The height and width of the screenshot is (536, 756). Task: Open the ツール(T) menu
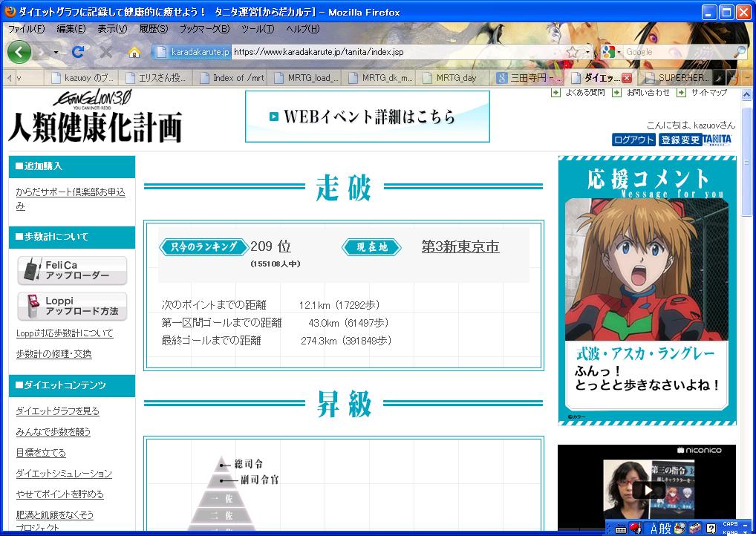(258, 29)
